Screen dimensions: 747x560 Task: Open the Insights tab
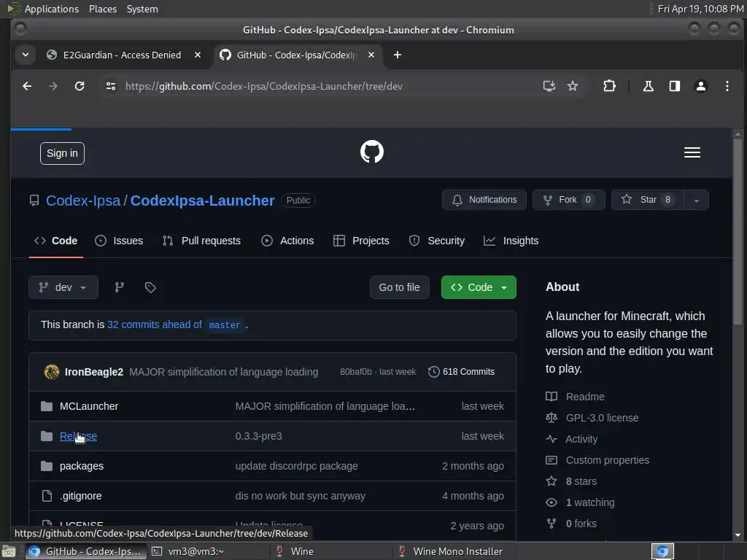click(x=511, y=241)
